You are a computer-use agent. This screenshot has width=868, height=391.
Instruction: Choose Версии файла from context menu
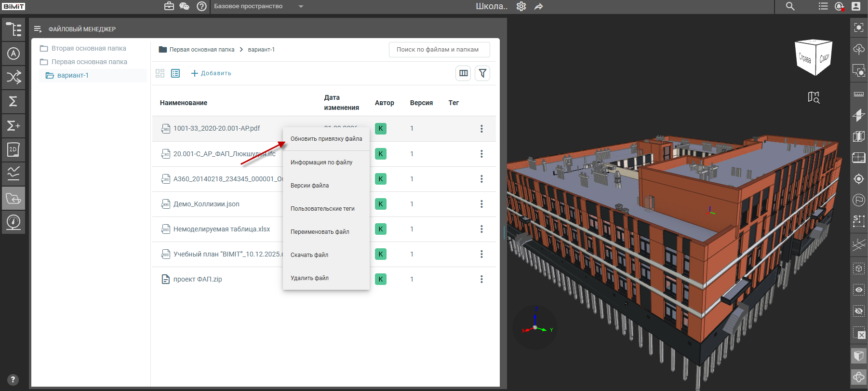[x=326, y=186]
